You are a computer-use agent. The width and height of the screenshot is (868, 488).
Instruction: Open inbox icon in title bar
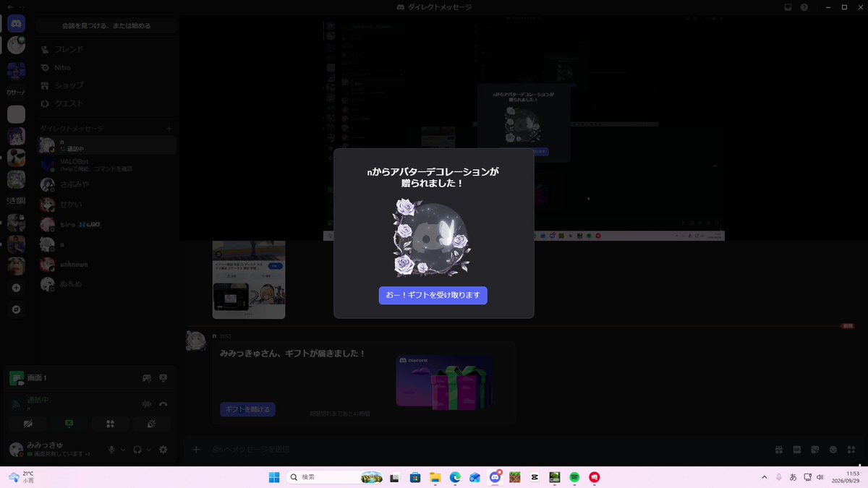pos(788,7)
